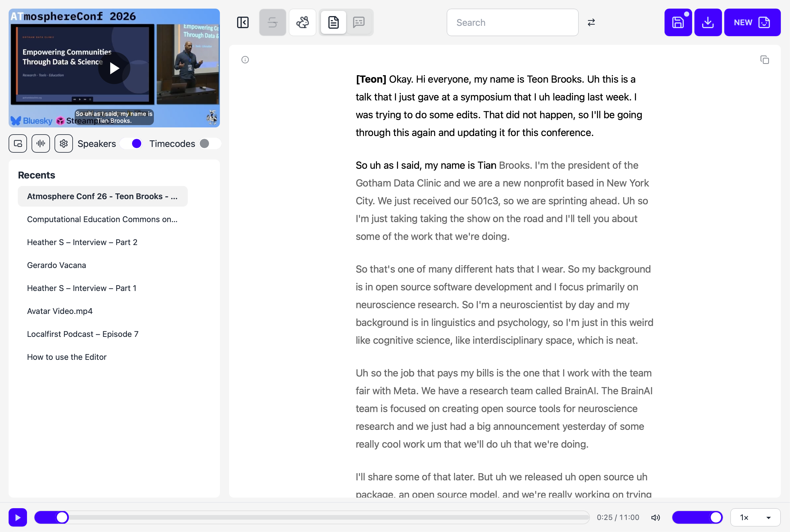
Task: Open How to use the Editor
Action: 102,357
